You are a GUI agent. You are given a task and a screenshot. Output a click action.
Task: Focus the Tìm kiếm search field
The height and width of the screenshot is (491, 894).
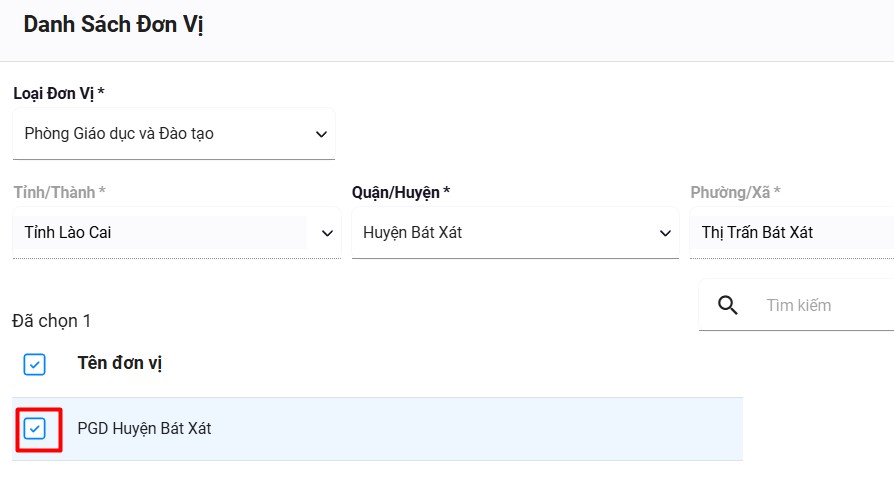(x=820, y=305)
